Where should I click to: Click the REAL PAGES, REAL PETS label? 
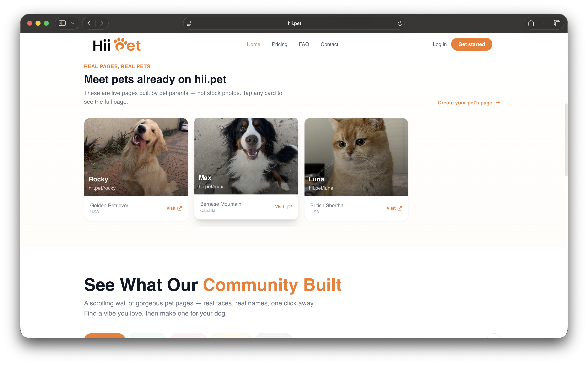[117, 66]
